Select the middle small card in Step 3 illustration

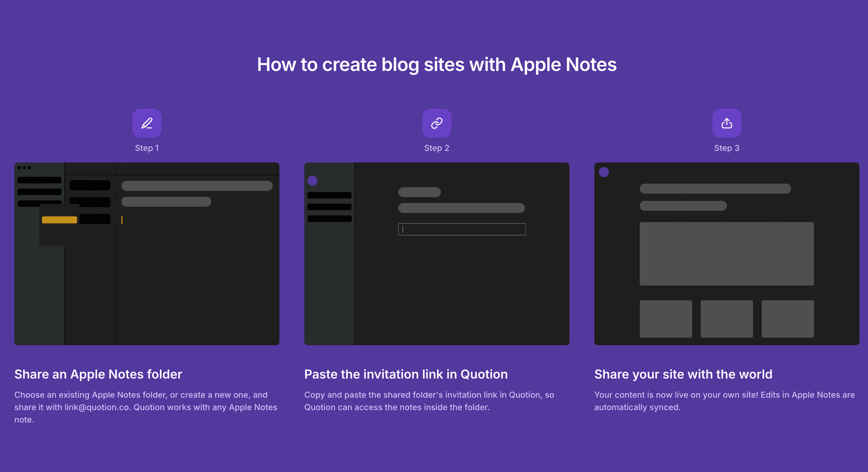click(x=726, y=319)
